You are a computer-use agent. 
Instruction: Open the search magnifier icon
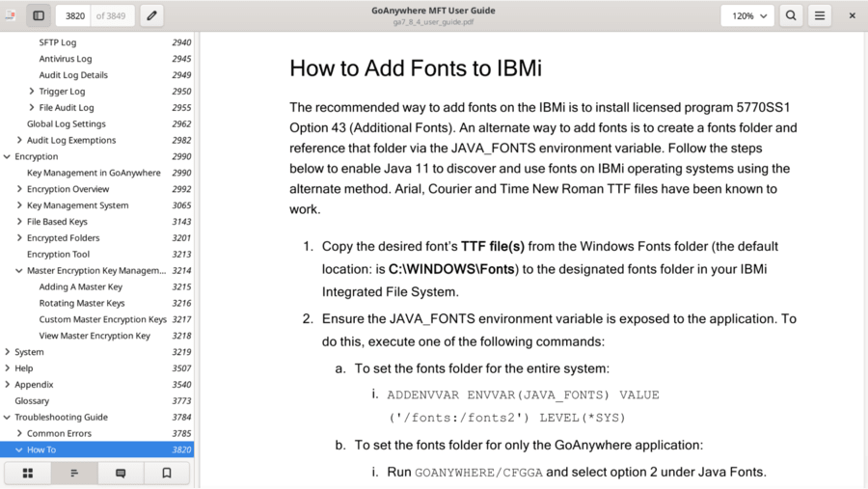click(x=791, y=15)
